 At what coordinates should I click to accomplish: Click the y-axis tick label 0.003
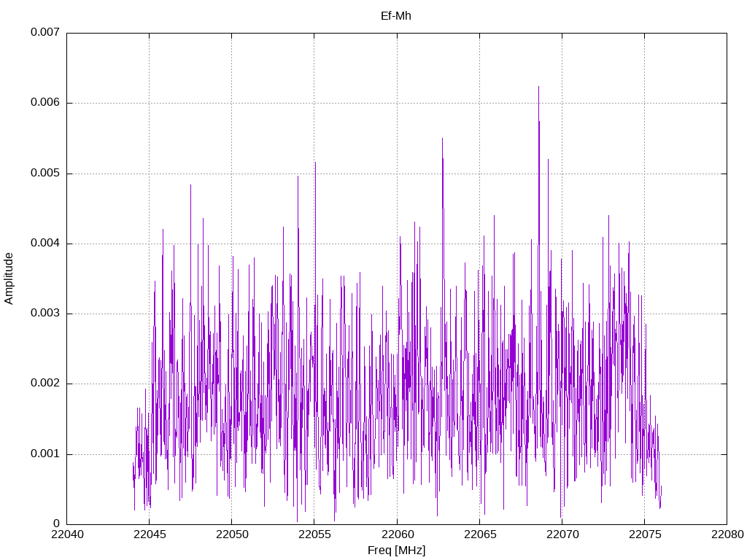[x=45, y=313]
